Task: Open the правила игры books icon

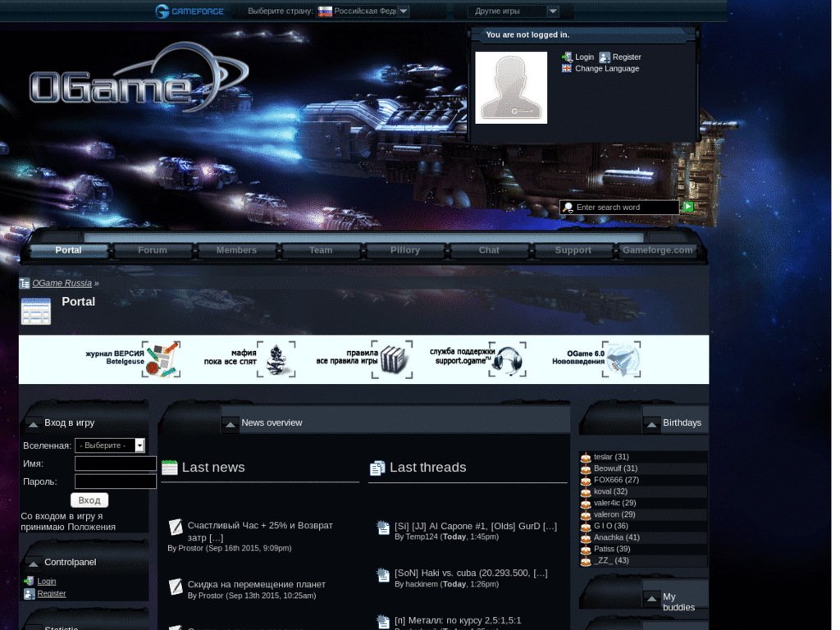Action: (x=393, y=359)
